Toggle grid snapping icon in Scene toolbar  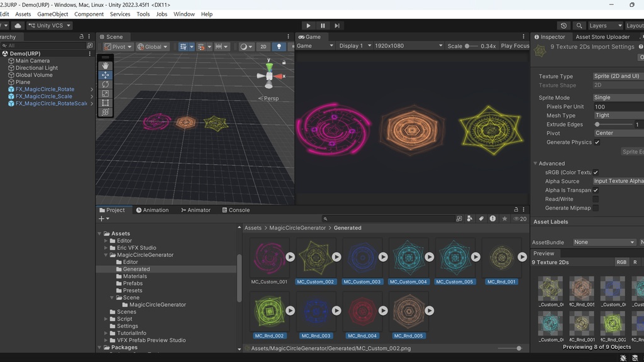[x=183, y=47]
